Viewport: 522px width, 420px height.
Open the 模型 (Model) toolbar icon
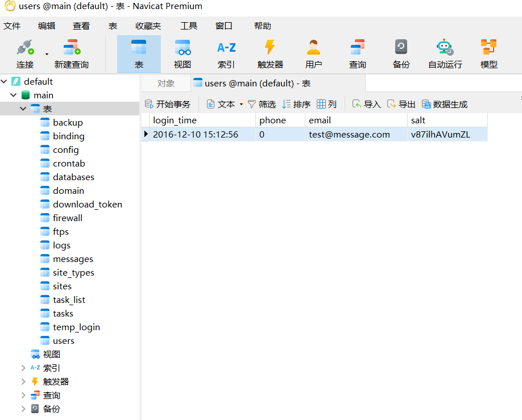click(488, 48)
